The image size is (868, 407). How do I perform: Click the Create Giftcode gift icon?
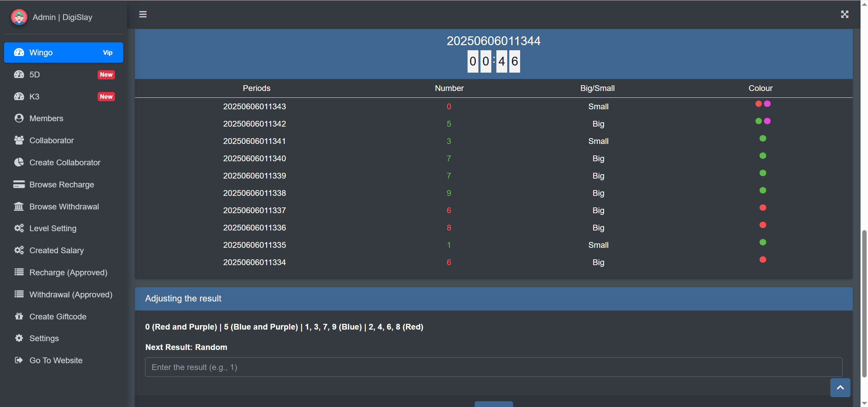tap(19, 316)
